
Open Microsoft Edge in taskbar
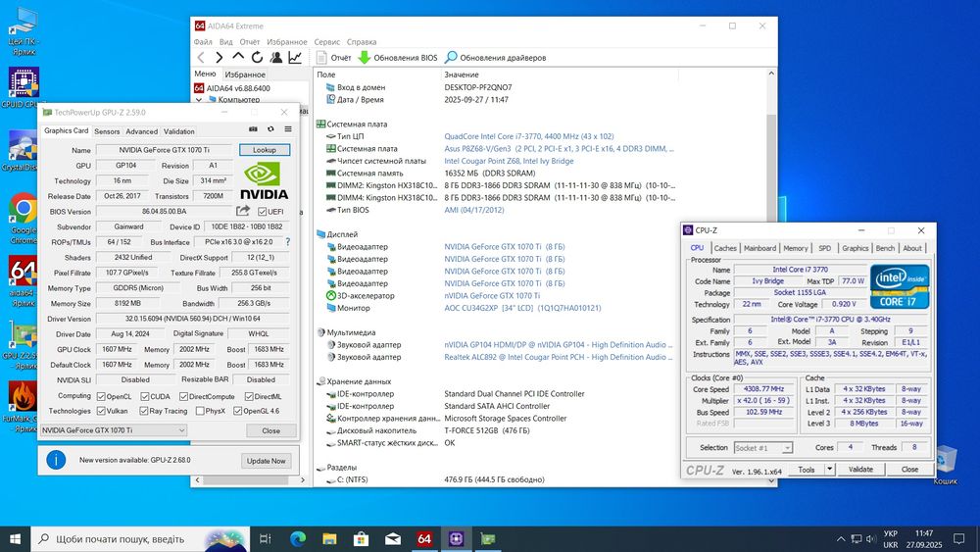pyautogui.click(x=298, y=539)
